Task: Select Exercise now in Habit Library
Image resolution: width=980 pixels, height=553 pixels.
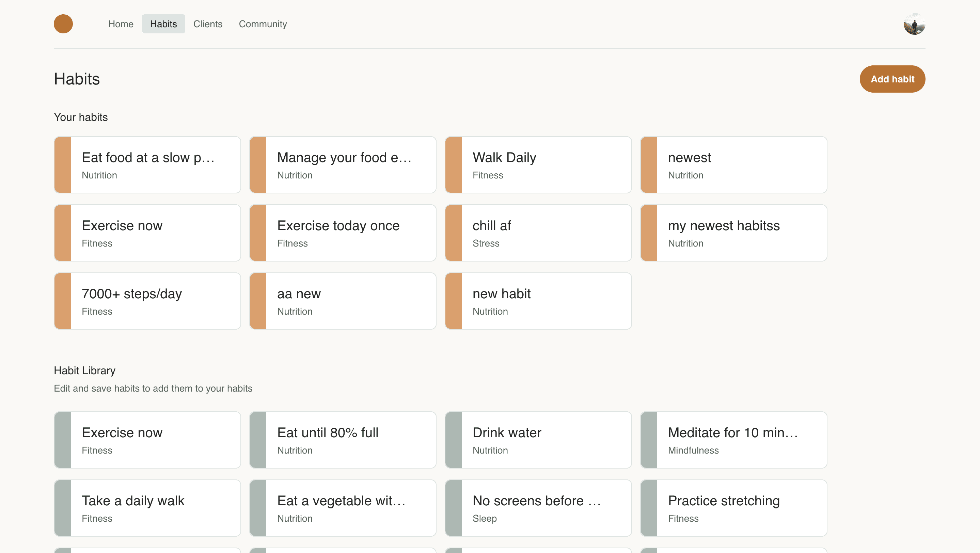Action: (x=147, y=440)
